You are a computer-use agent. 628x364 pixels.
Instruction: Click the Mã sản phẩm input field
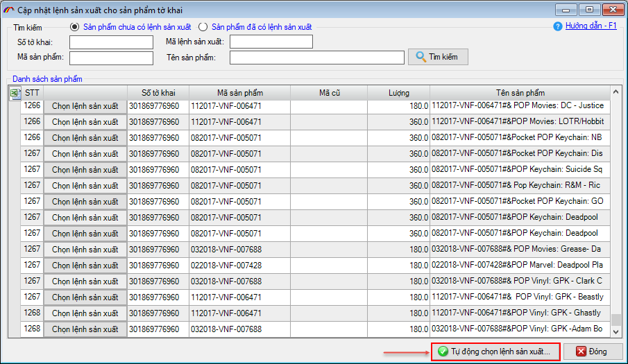click(111, 58)
